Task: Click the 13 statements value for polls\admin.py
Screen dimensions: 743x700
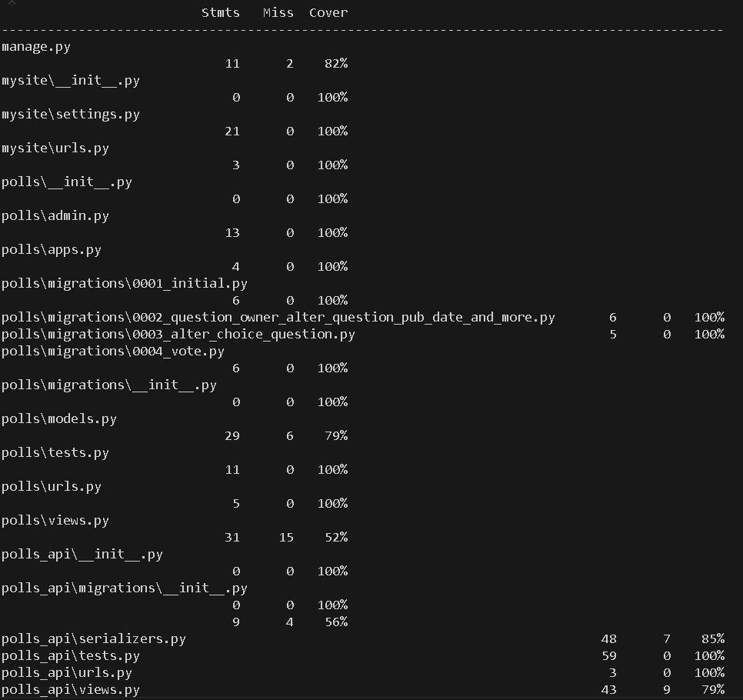Action: pos(232,233)
